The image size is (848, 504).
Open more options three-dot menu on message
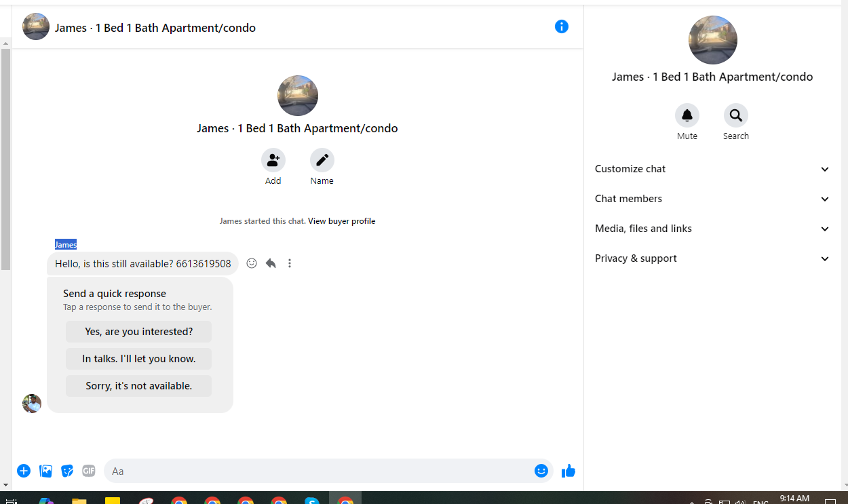[x=290, y=263]
